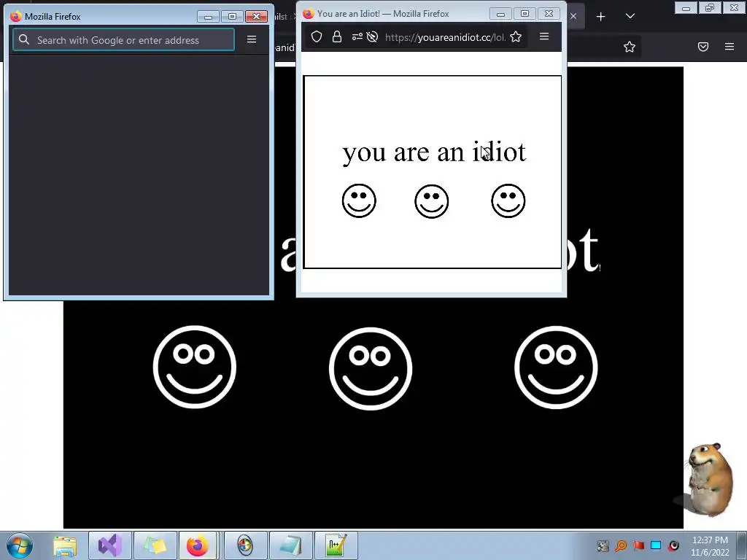Click the middle smiley face in the popup page

tap(432, 201)
